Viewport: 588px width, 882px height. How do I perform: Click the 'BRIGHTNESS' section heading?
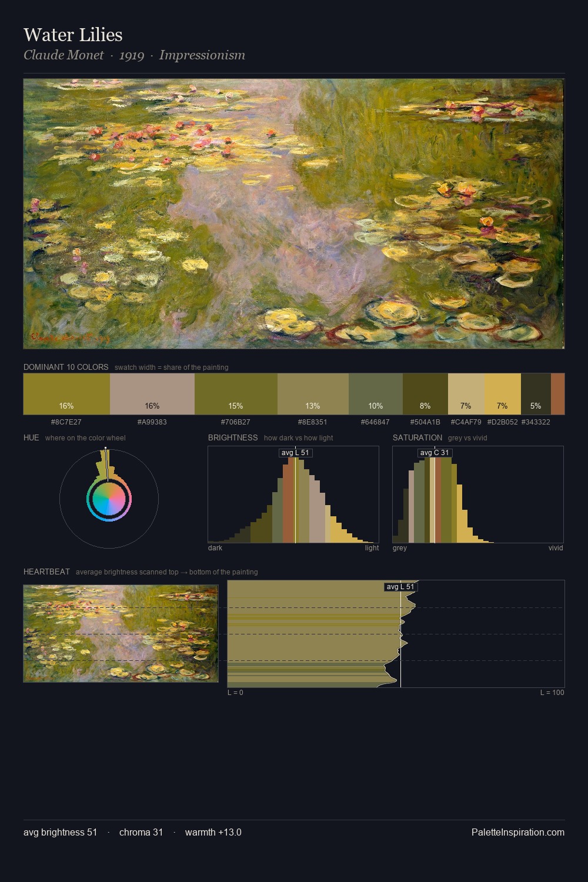(233, 437)
